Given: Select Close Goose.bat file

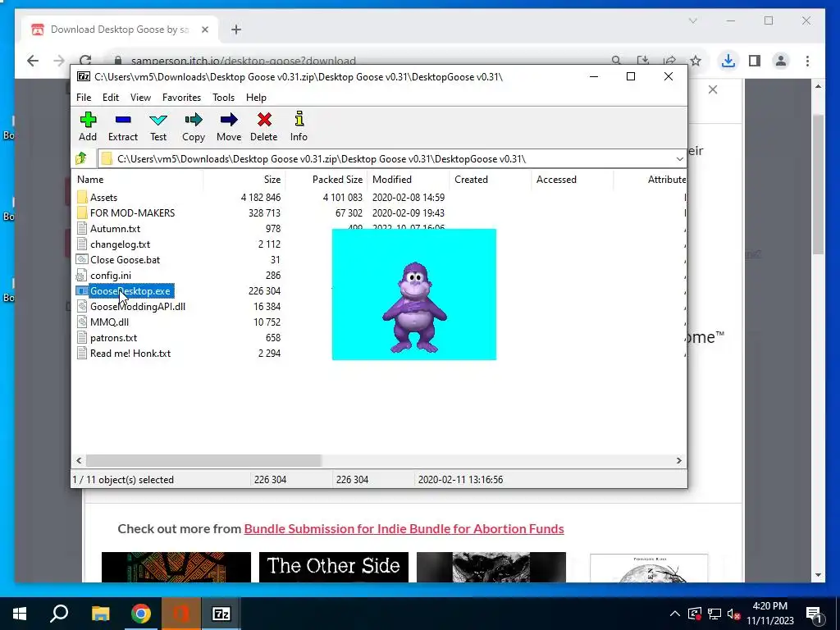Looking at the screenshot, I should [x=125, y=260].
